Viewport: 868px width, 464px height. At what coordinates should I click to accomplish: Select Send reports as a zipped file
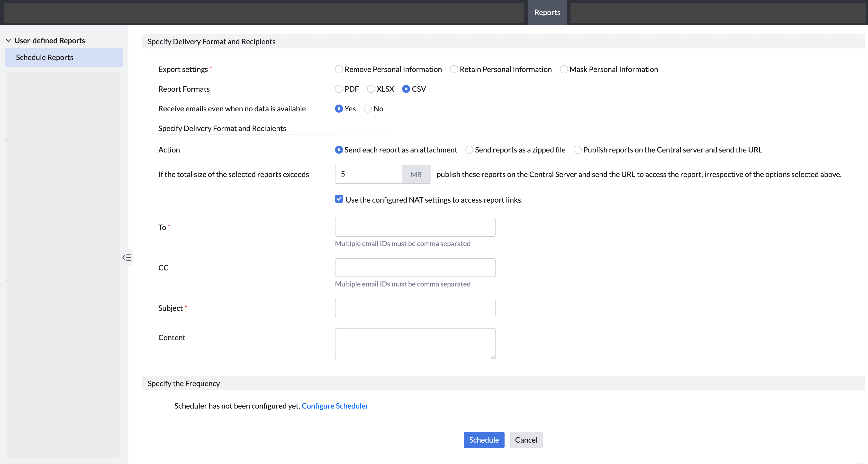coord(469,150)
